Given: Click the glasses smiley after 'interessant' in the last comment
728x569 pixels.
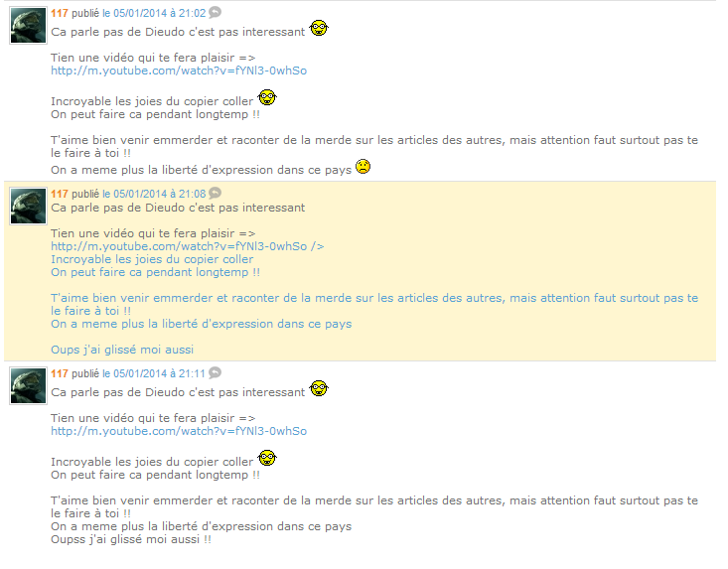Looking at the screenshot, I should tap(319, 388).
